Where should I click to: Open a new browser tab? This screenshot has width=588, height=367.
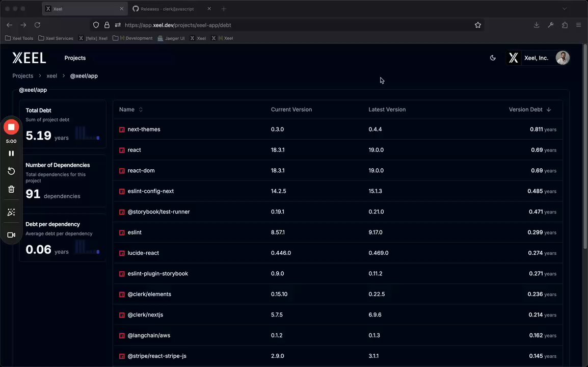(x=224, y=9)
